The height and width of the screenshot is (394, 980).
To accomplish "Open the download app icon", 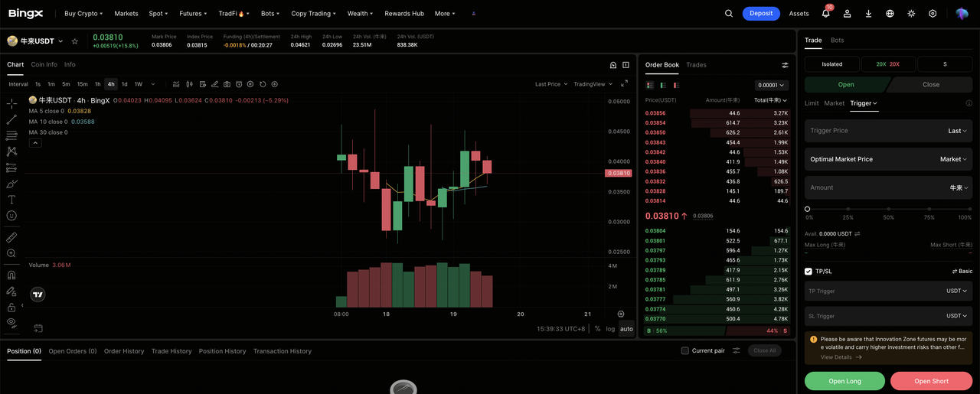I will tap(868, 14).
